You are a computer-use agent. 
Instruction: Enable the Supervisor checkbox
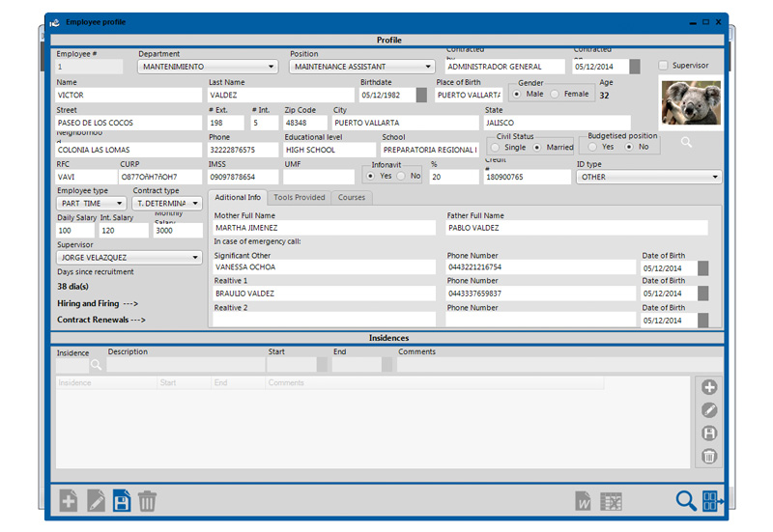click(x=663, y=66)
